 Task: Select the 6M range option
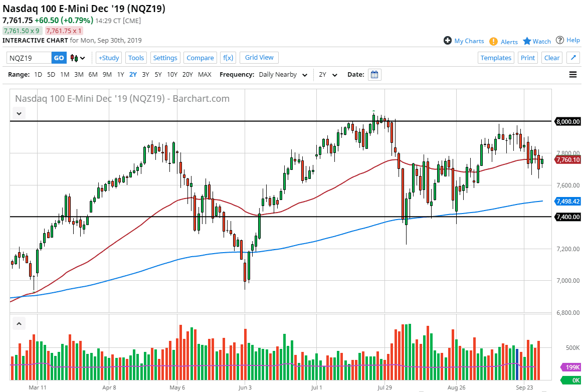tap(92, 74)
